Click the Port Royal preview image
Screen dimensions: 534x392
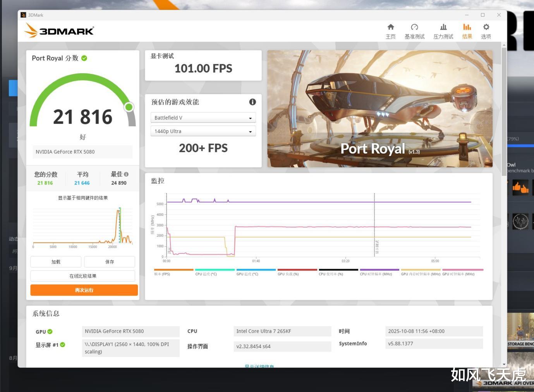(x=380, y=109)
